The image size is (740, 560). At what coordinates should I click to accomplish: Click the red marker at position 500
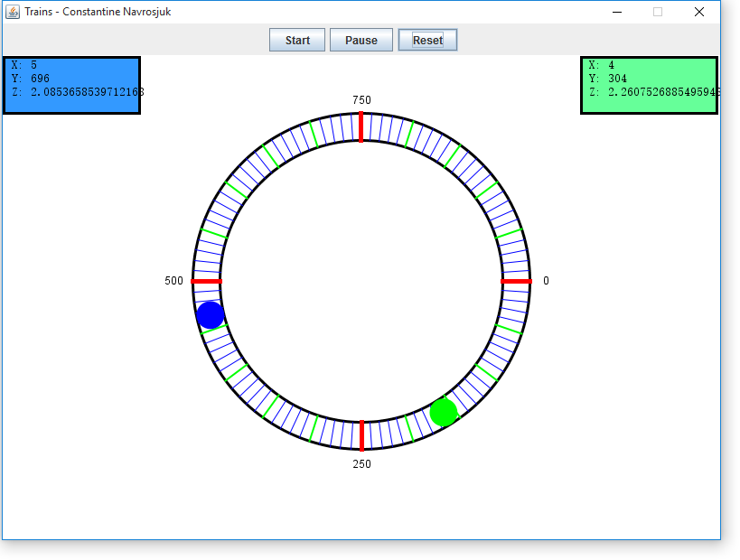(x=207, y=282)
